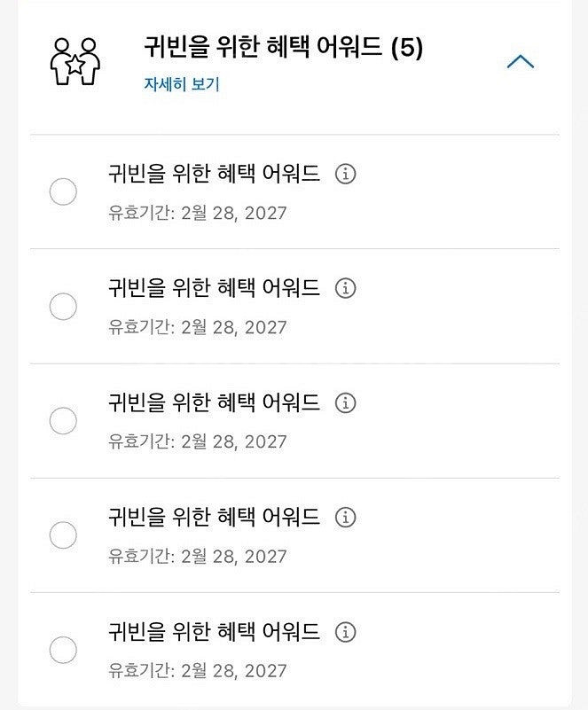Click the third award's expiry date text
The image size is (588, 710).
pyautogui.click(x=198, y=441)
